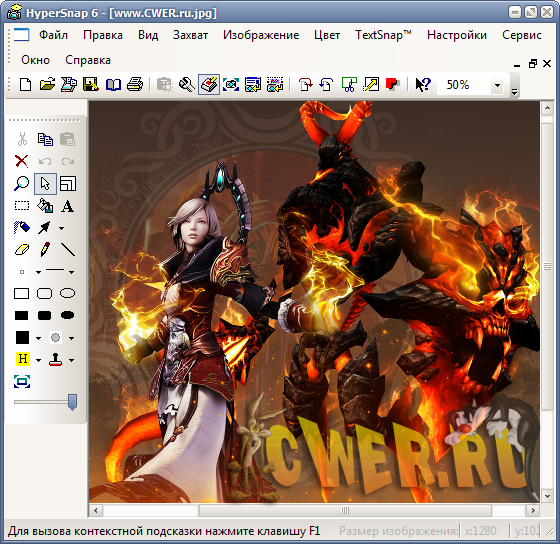Expand the foreground color dropdown arrow
Screen dimensions: 560x544
click(38, 338)
